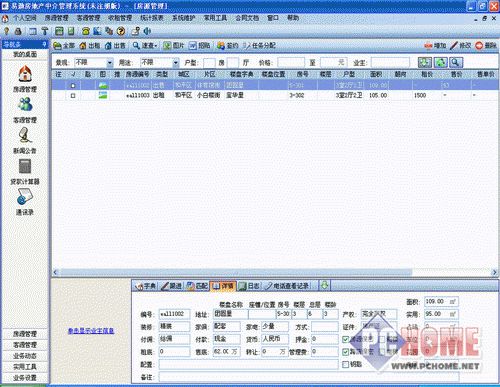
Task: Click the telephone icon in top toolbar
Action: [x=86, y=31]
